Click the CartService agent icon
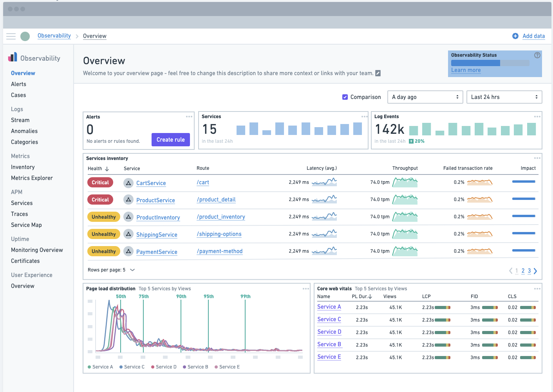 pos(128,183)
